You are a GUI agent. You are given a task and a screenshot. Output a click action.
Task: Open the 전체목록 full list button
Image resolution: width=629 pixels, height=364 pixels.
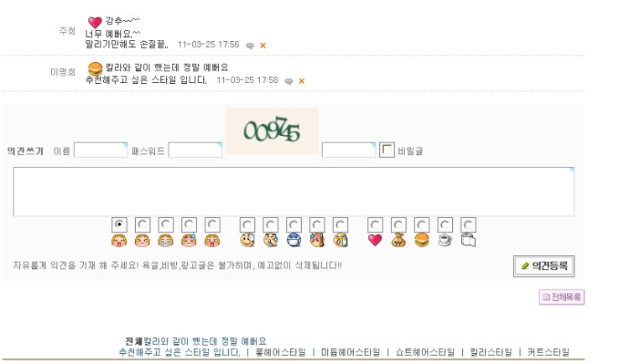pos(562,298)
